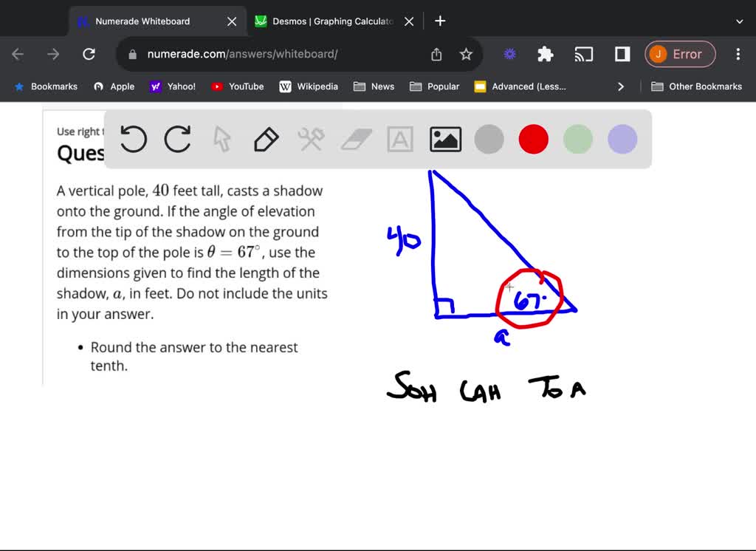756x551 pixels.
Task: Expand the hidden bookmarks chevron
Action: click(x=621, y=86)
